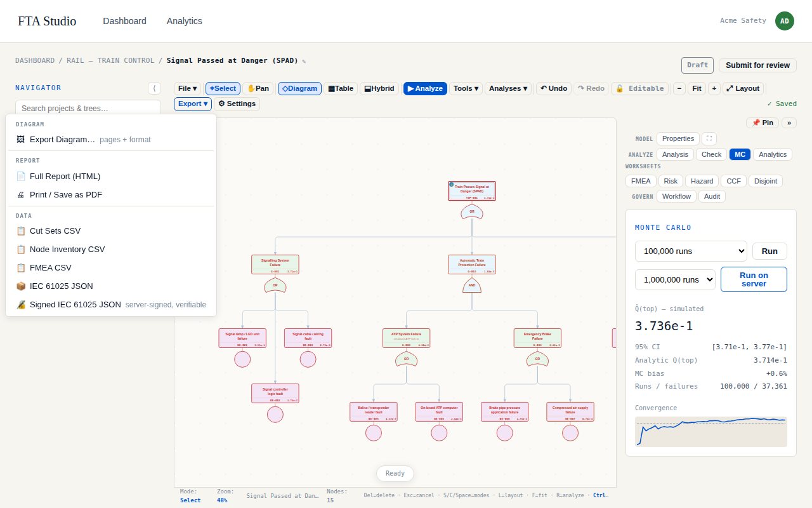Collapse the side panel with the » button
The width and height of the screenshot is (812, 508).
(x=789, y=123)
